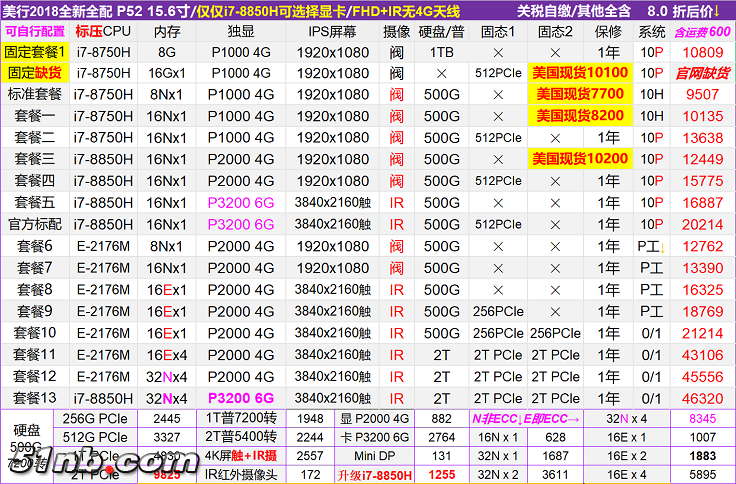Select the bold 1883 price cell
736x484 pixels.
[x=702, y=456]
